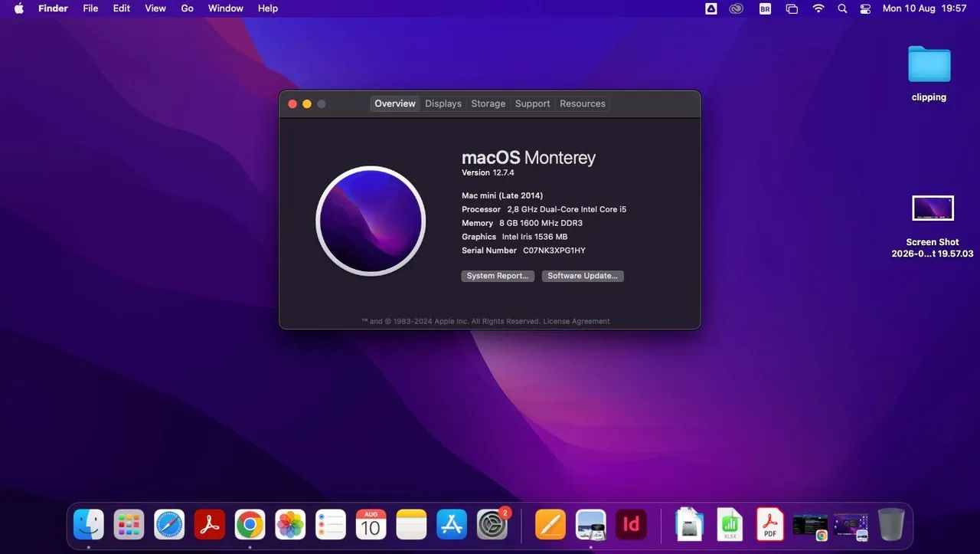
Task: Open the View menu
Action: [x=155, y=8]
